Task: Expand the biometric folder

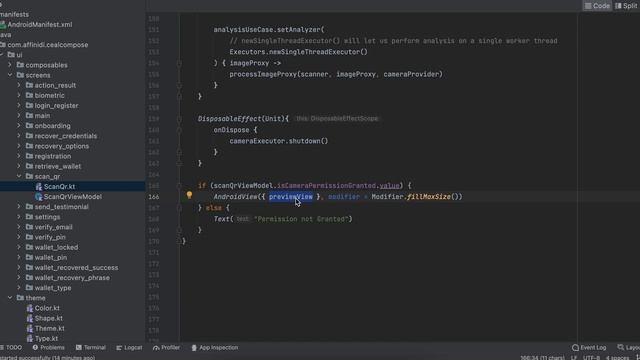Action: (19, 96)
